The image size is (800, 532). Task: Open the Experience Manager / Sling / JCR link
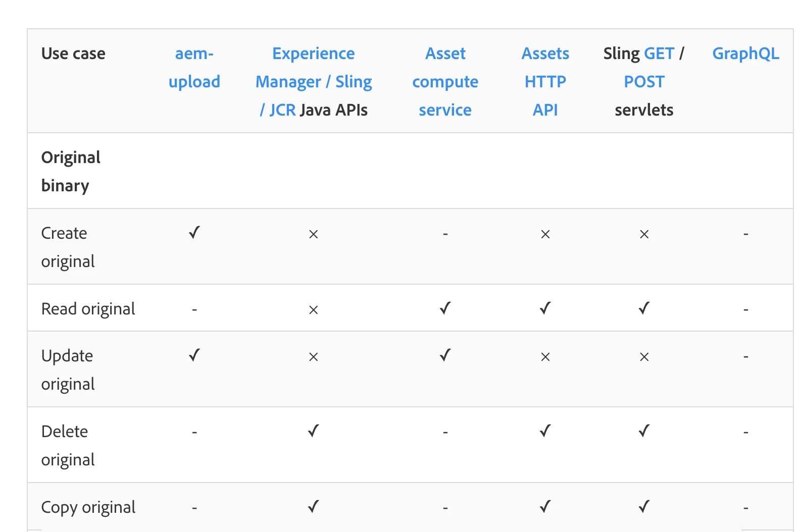click(313, 81)
